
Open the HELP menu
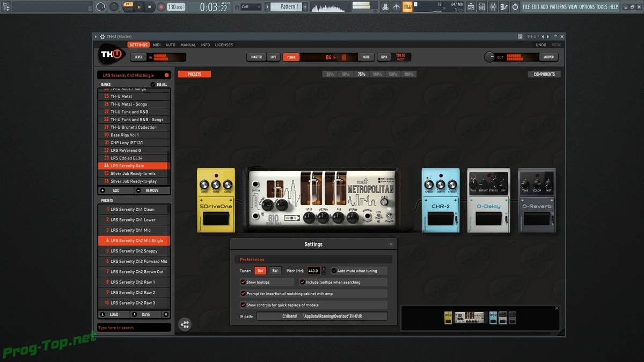click(613, 7)
